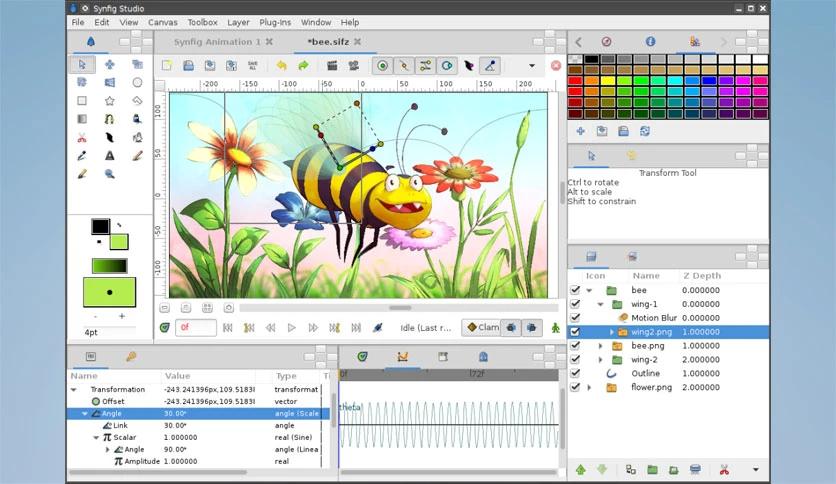Select the Spline tool
This screenshot has width=836, height=484.
pyautogui.click(x=109, y=119)
